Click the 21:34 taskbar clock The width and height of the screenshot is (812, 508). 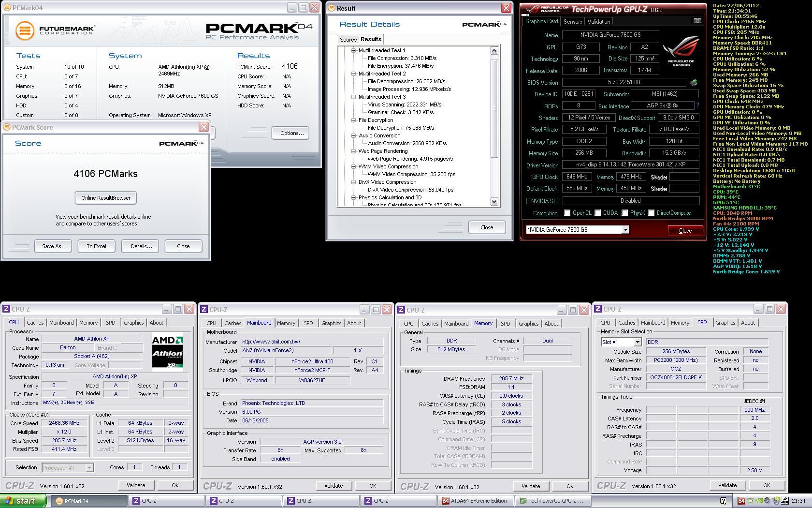click(798, 501)
